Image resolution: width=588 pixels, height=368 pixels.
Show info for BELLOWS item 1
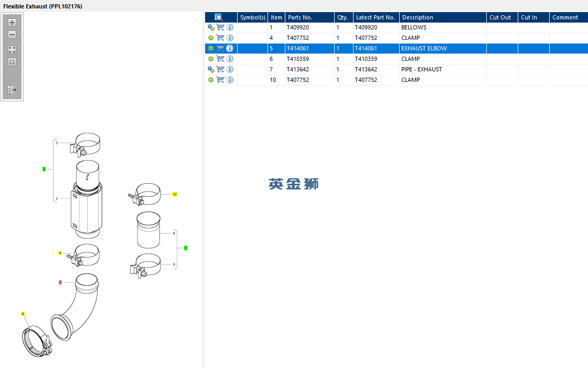[230, 27]
